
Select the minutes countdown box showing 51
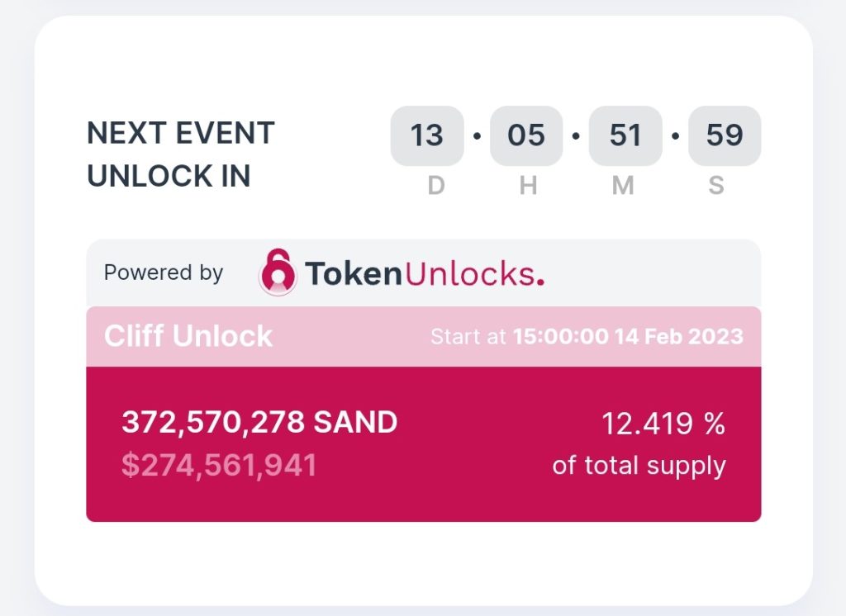(625, 135)
